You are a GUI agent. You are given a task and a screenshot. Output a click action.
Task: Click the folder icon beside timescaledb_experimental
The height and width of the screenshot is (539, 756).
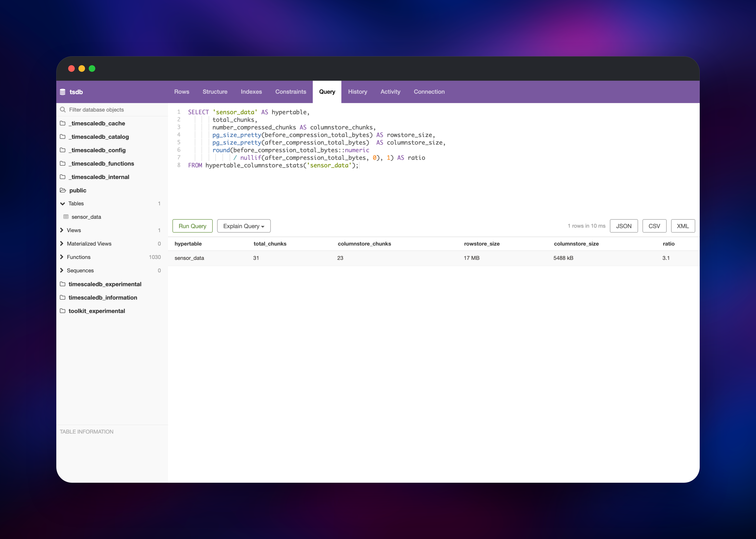pyautogui.click(x=62, y=284)
